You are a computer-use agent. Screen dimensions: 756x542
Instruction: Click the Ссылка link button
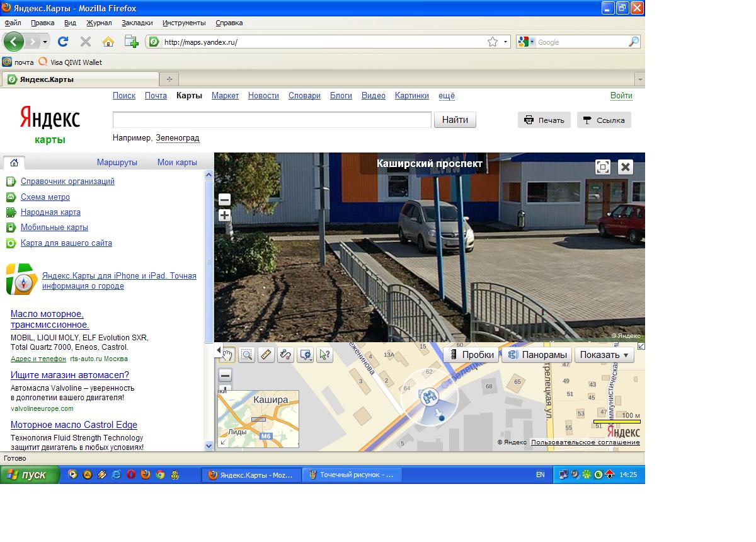tap(604, 120)
